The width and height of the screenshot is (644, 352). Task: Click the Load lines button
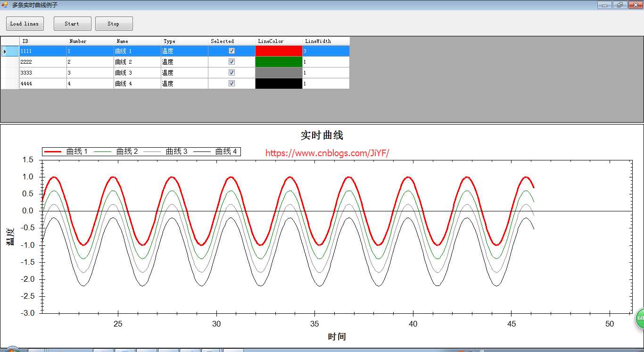point(25,24)
